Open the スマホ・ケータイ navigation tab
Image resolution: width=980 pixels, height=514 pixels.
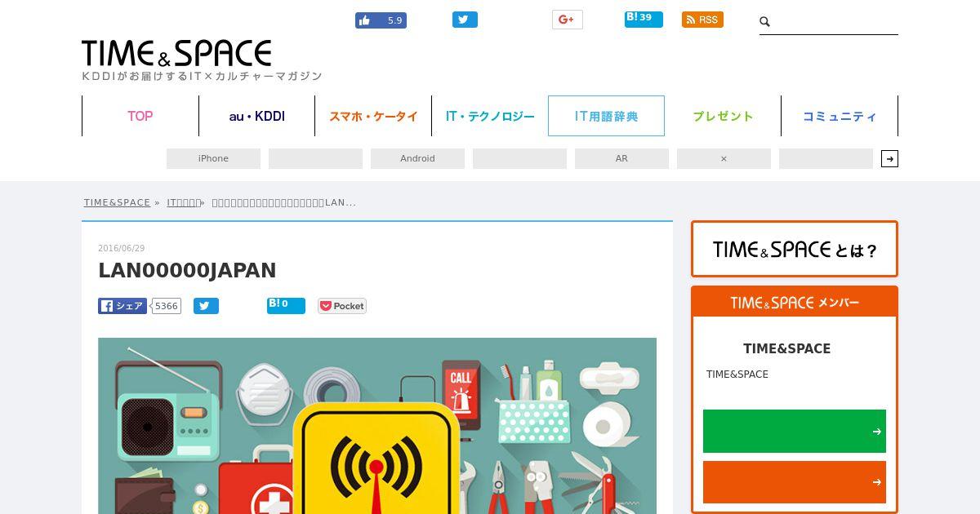point(373,116)
